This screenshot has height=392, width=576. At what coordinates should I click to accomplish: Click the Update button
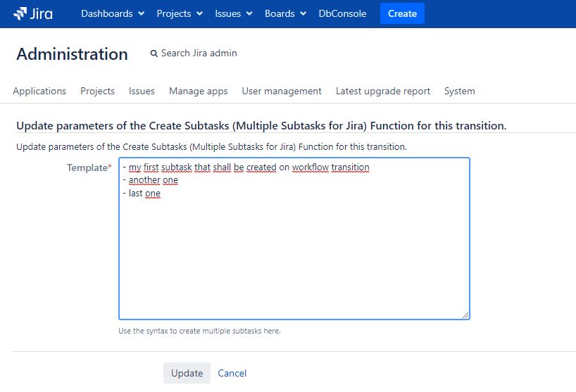point(187,373)
